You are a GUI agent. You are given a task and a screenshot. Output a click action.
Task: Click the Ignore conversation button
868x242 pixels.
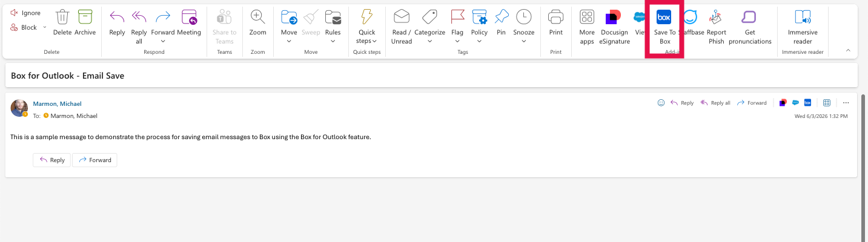tap(25, 13)
